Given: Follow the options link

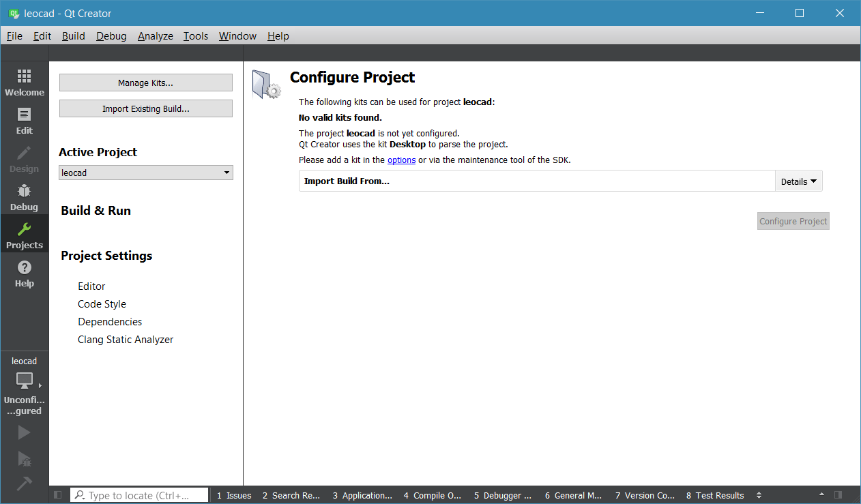Looking at the screenshot, I should [x=401, y=160].
